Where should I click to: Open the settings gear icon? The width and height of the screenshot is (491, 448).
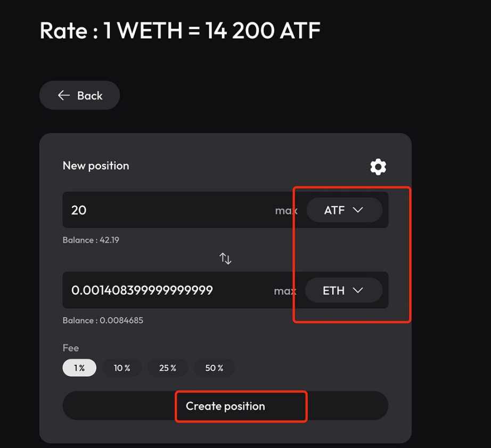378,167
